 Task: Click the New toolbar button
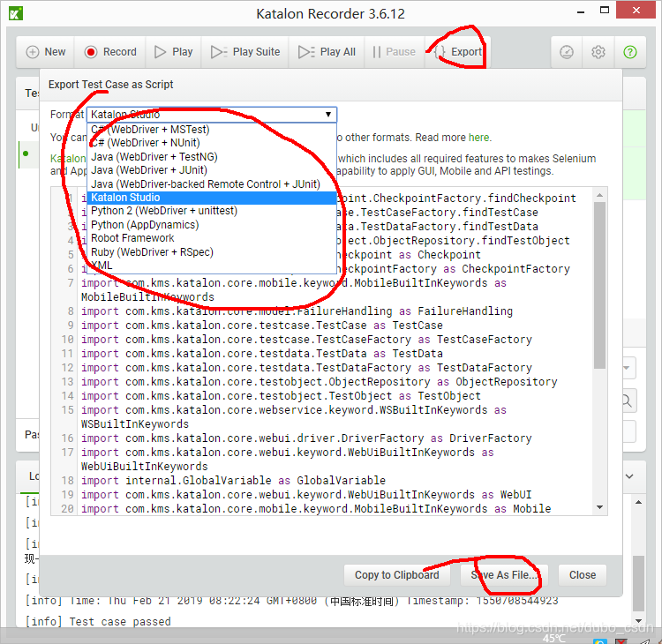tap(46, 52)
